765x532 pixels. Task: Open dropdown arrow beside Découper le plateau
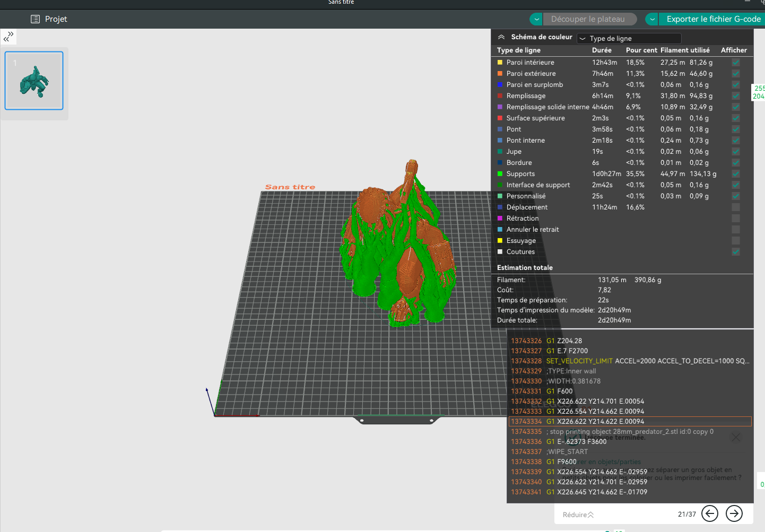click(536, 19)
